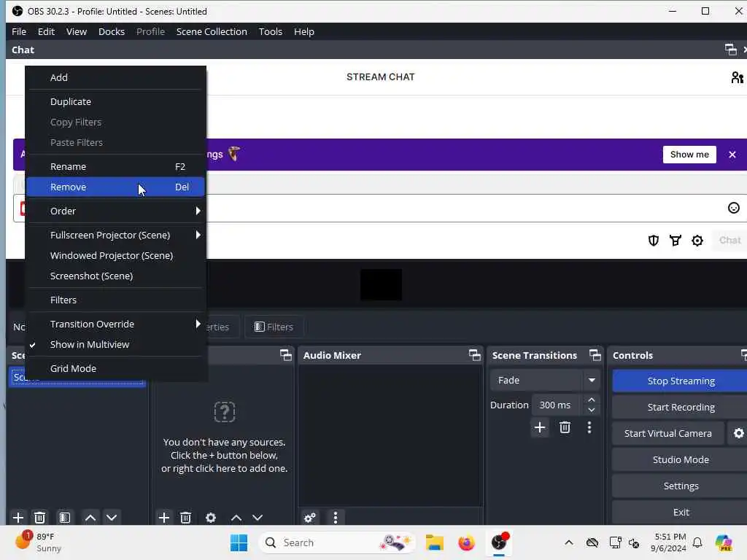Decrease duration with the down stepper arrow
Image resolution: width=747 pixels, height=560 pixels.
(591, 411)
